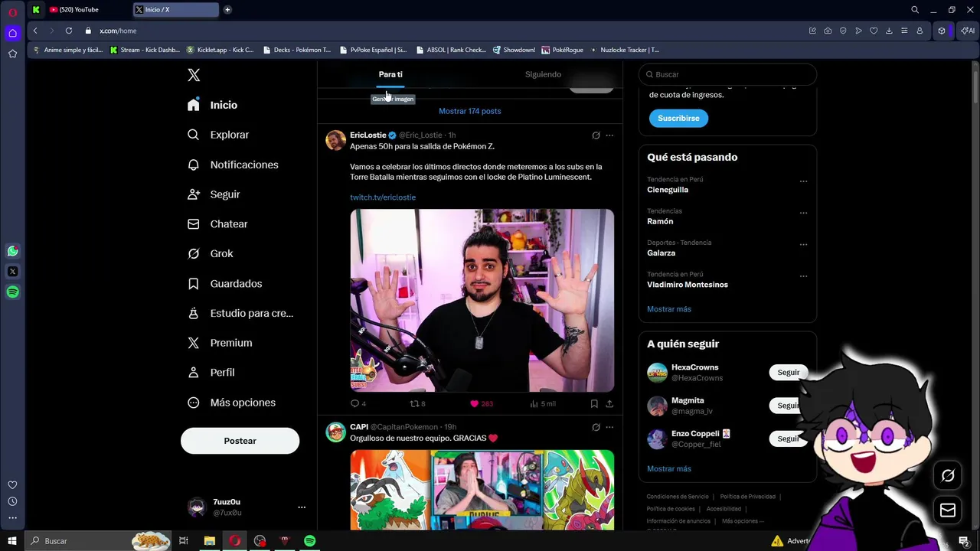This screenshot has height=551, width=980.
Task: Click Grok icon on EricLostie's post
Action: (x=596, y=135)
